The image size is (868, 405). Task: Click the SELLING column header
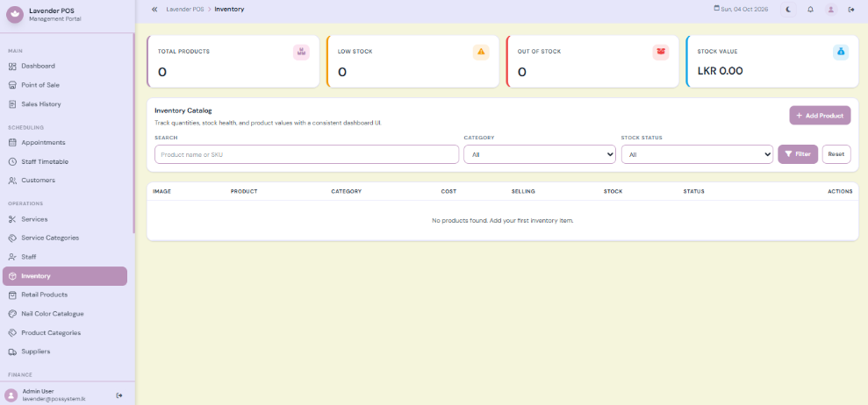[x=523, y=191]
